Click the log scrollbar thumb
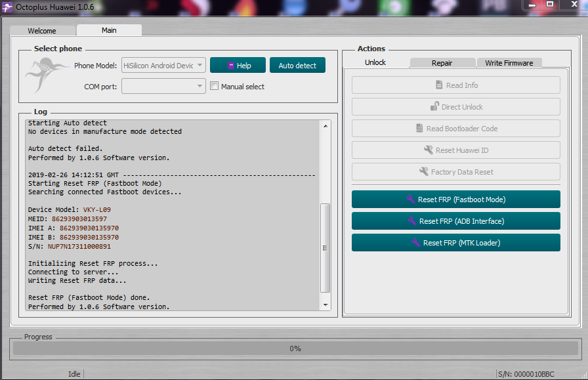588x380 pixels. (325, 248)
